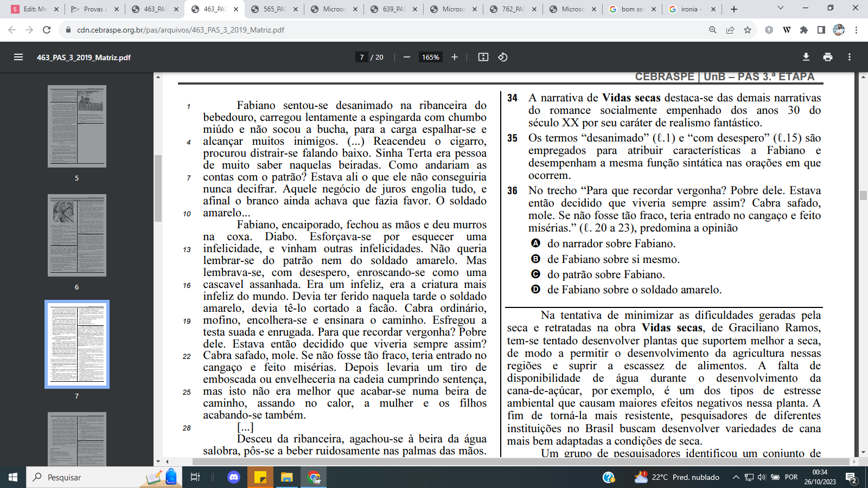The width and height of the screenshot is (868, 488).
Task: Switch to the ironia Google tab
Action: pyautogui.click(x=692, y=9)
